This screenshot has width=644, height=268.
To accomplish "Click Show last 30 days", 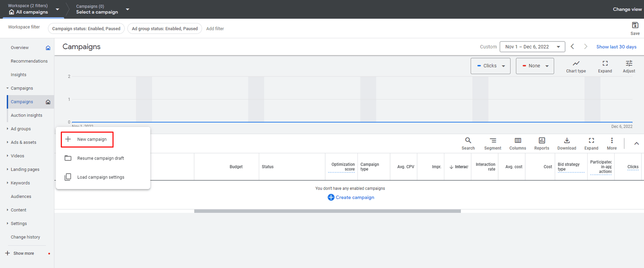I will (x=616, y=47).
